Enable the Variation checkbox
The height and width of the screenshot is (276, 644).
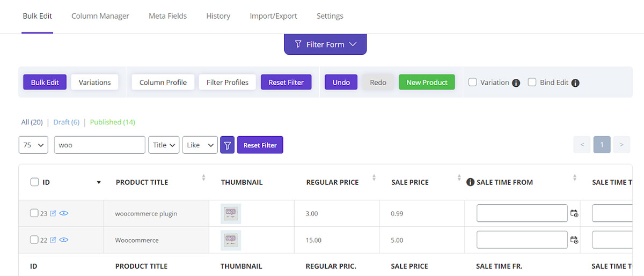473,83
